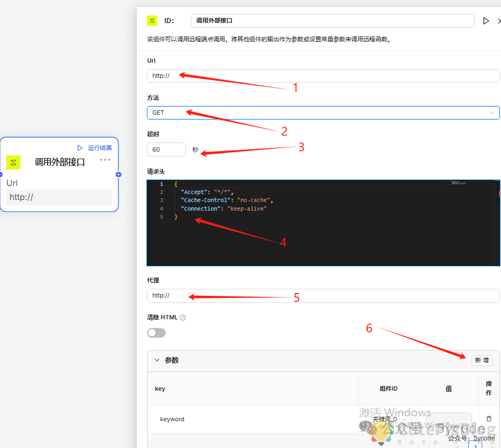Collapse the 参数 section
501x448 pixels.
158,360
